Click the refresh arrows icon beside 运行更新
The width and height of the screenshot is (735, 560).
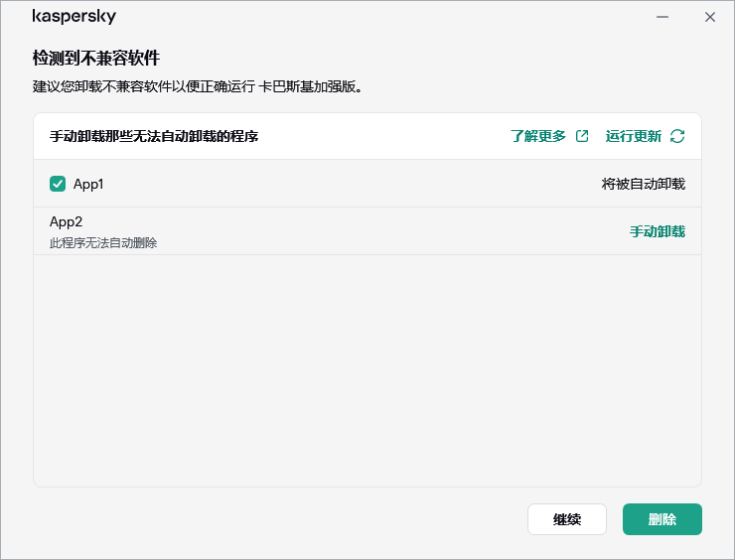click(x=677, y=136)
